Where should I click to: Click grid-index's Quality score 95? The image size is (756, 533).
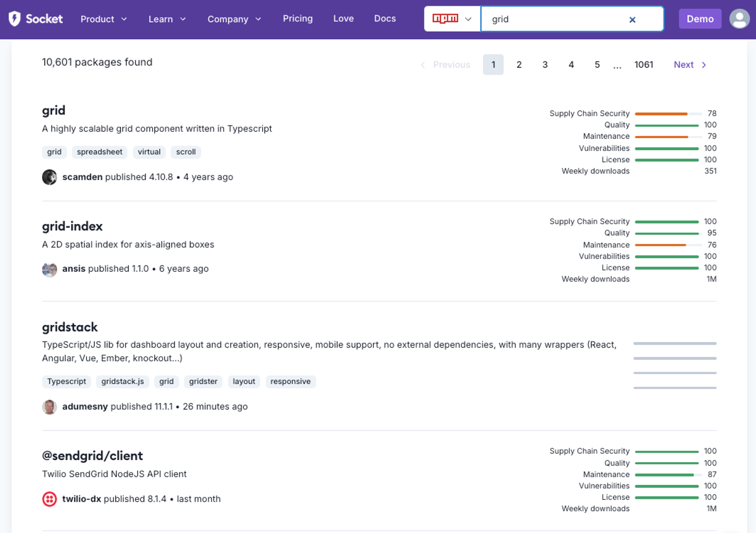click(712, 233)
